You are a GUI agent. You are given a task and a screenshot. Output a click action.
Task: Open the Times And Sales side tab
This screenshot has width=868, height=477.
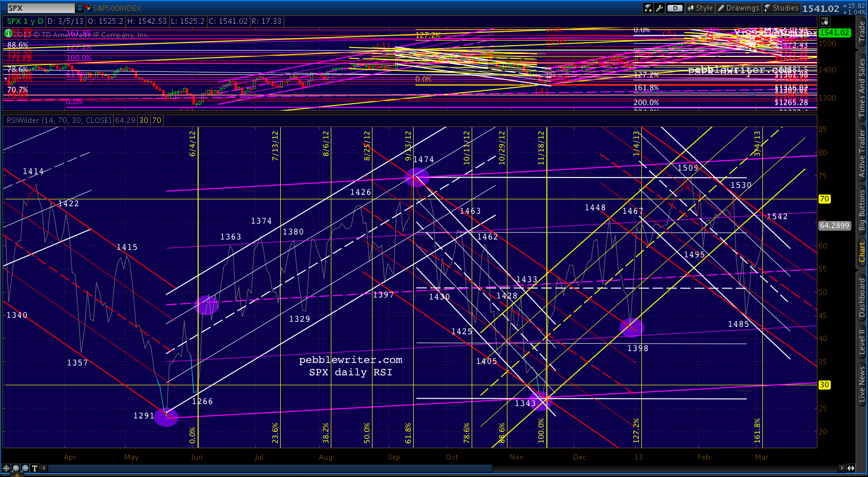pyautogui.click(x=862, y=87)
